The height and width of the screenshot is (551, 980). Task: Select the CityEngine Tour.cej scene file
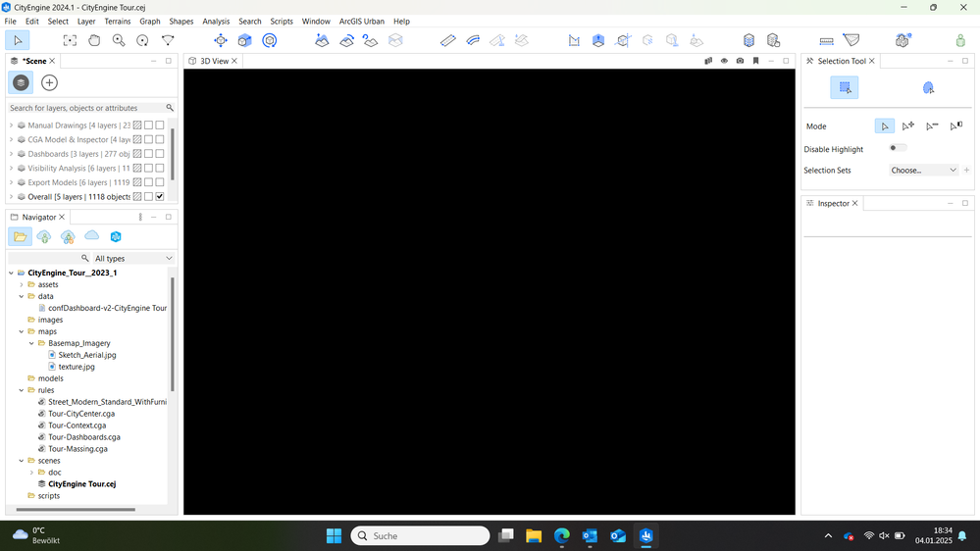point(81,484)
